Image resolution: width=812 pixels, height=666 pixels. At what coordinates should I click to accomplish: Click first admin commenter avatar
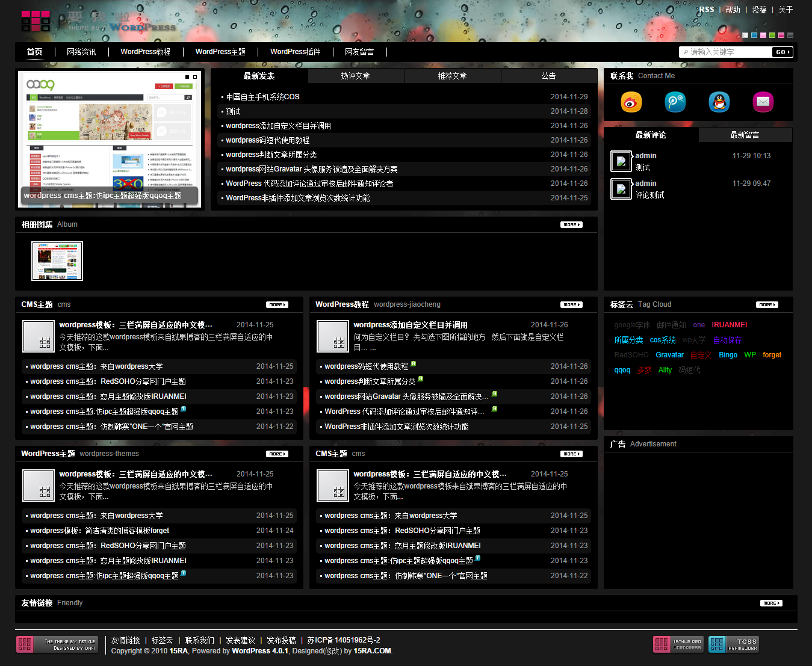(621, 161)
